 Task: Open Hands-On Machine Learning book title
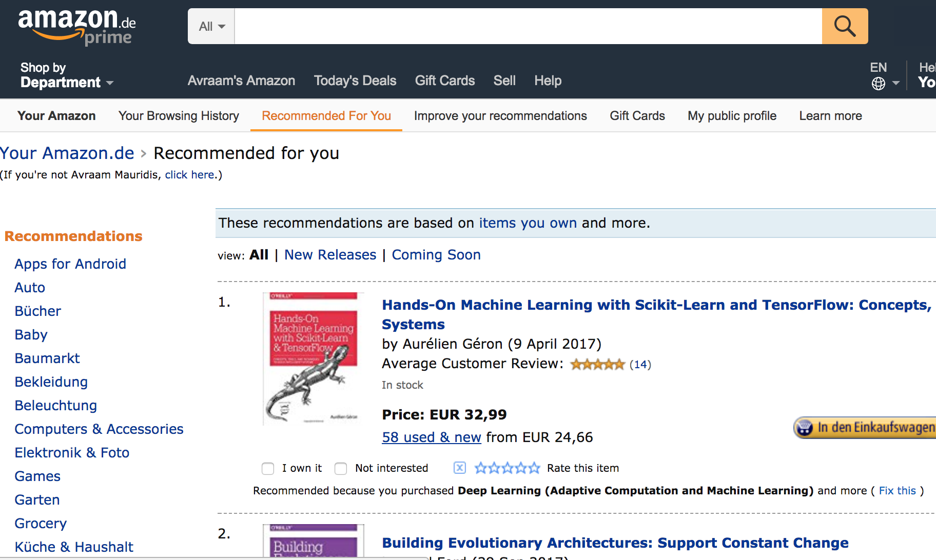656,314
